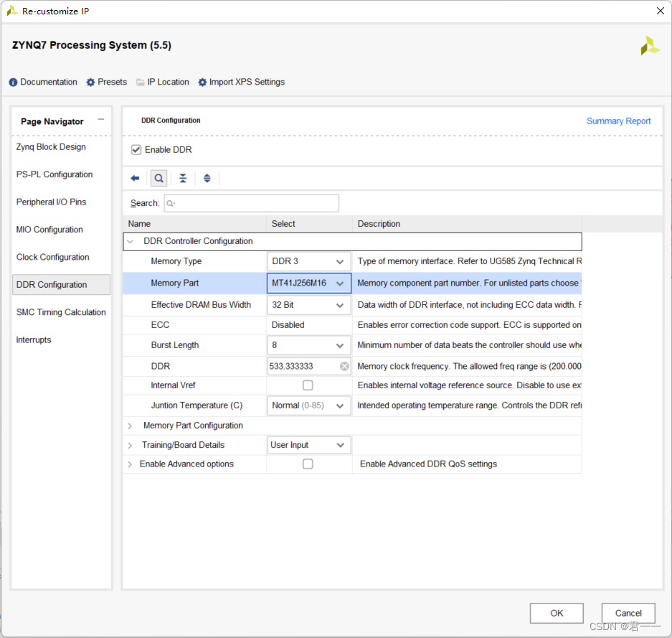The image size is (672, 638).
Task: Close the Re-customize IP dialog
Action: (661, 11)
